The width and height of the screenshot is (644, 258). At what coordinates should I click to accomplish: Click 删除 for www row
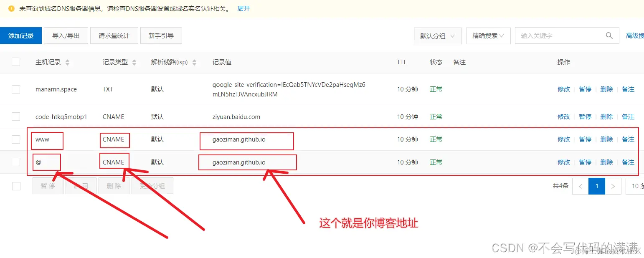click(606, 139)
